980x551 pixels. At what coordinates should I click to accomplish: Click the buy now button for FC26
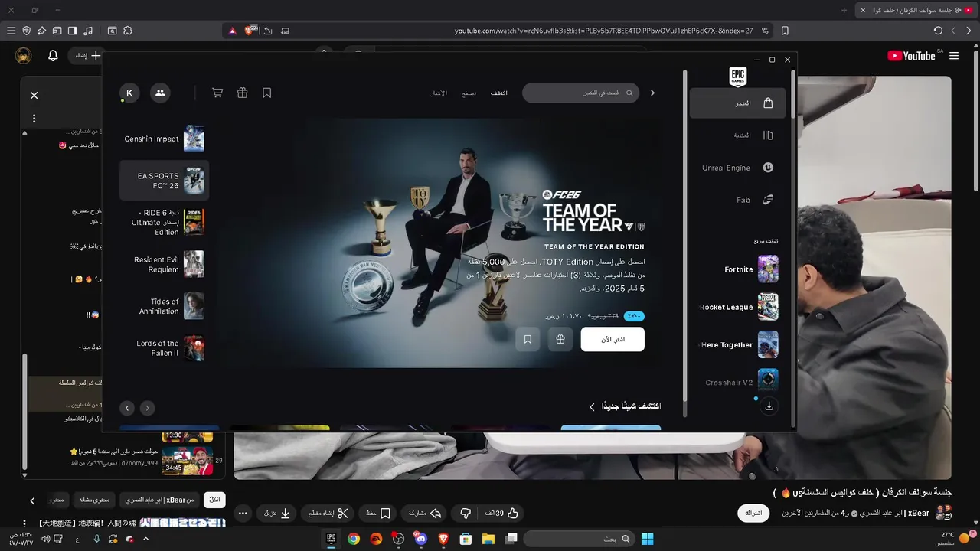612,339
